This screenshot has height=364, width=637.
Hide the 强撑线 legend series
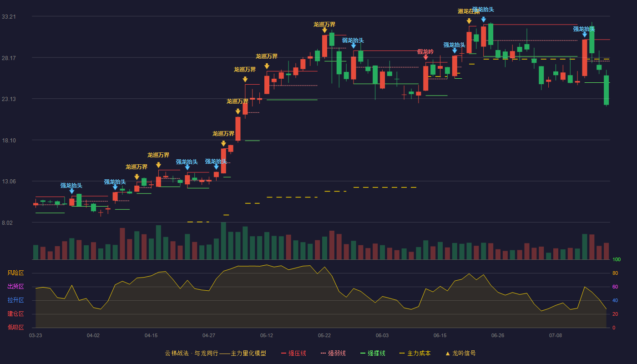coord(373,353)
